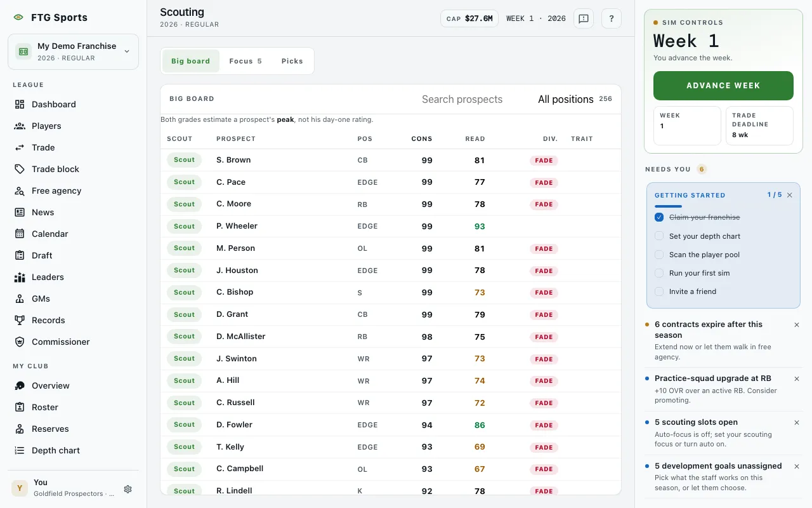Viewport: 812px width, 508px height.
Task: Dismiss the contracts expire notification
Action: coord(797,324)
